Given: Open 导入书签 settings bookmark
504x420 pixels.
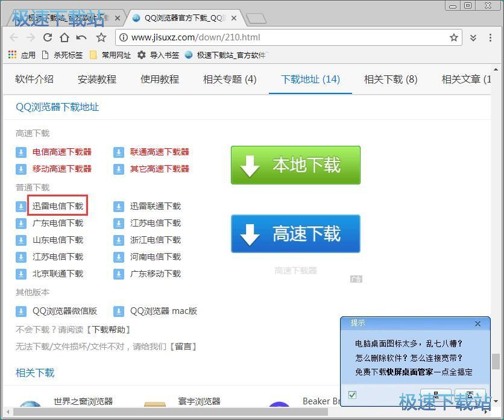Looking at the screenshot, I should point(158,55).
